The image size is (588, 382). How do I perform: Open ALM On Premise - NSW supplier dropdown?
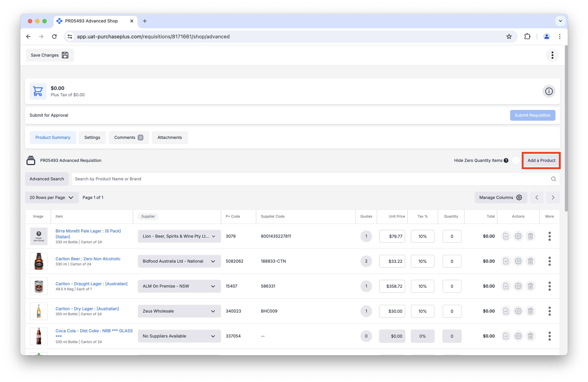click(179, 286)
